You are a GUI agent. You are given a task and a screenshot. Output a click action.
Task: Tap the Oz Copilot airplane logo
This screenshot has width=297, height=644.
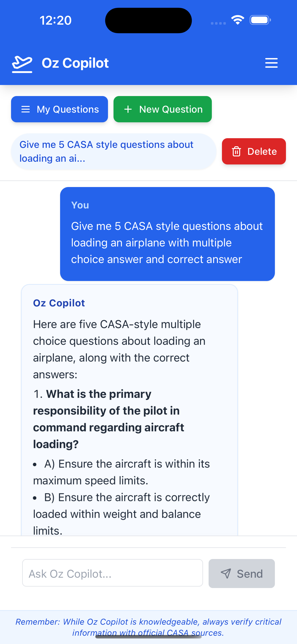[x=22, y=64]
